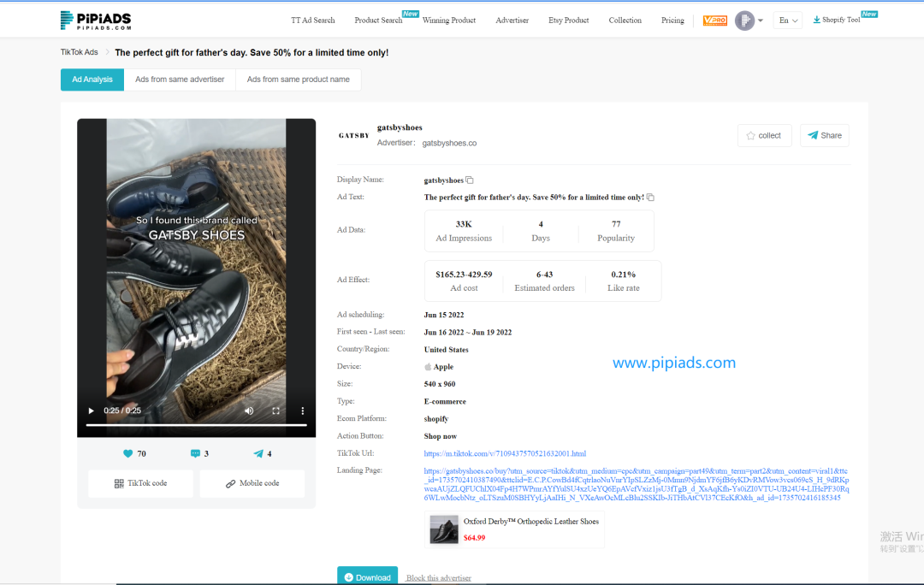Open the En language dropdown
This screenshot has height=585, width=924.
click(x=788, y=21)
